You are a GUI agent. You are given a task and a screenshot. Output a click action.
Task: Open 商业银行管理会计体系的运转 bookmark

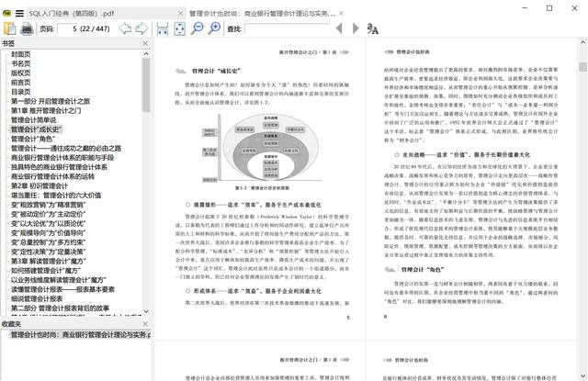point(52,176)
